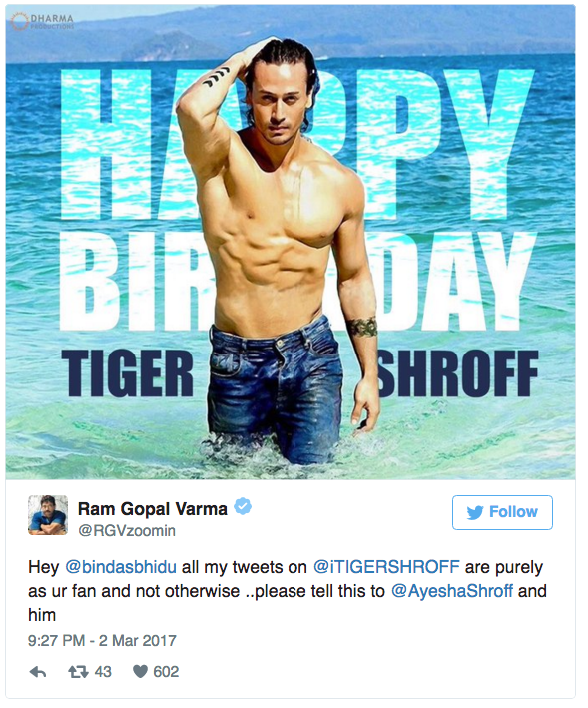Open the @iTIGERSHROFF mention link

pyautogui.click(x=386, y=567)
